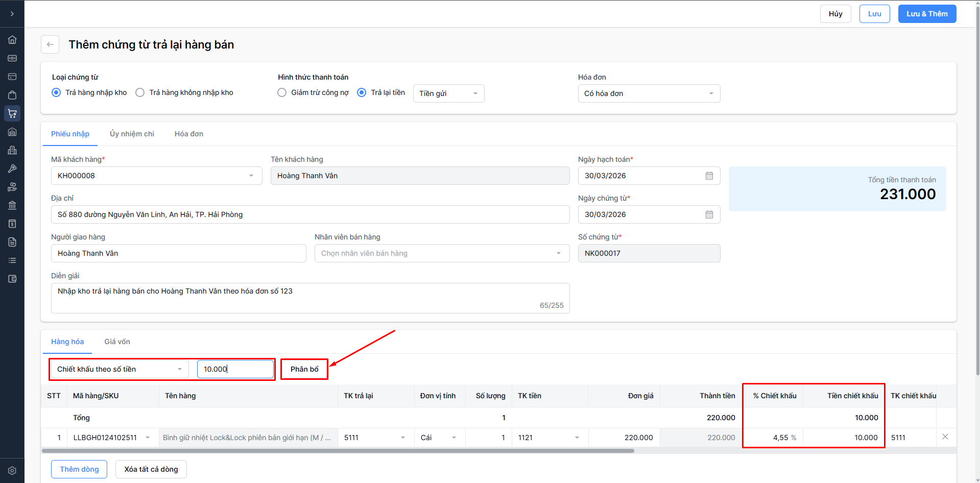Click the Lưu & Thêm button
Screen dimensions: 980x483
coord(927,14)
